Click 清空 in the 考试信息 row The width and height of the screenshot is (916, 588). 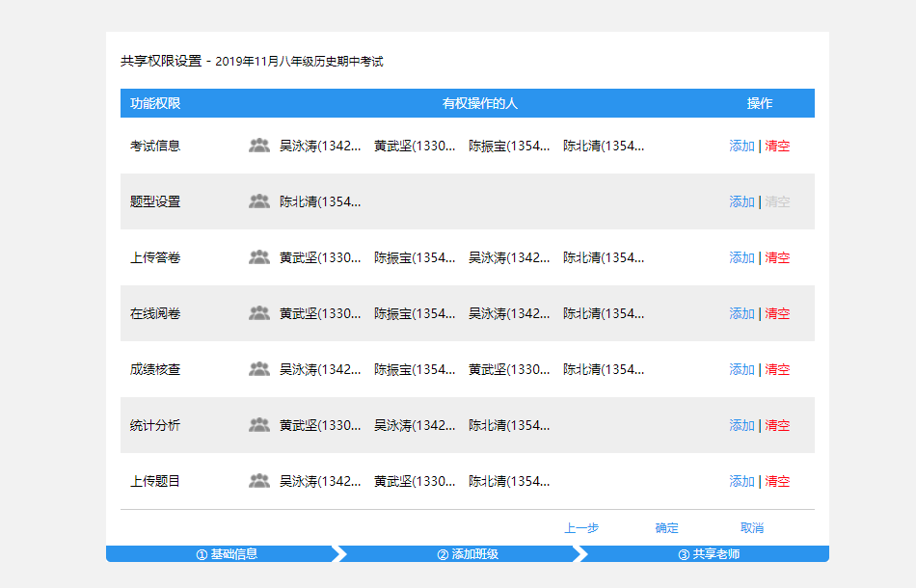click(x=777, y=147)
